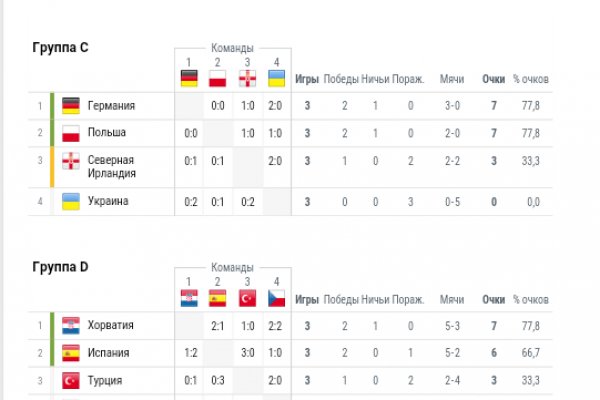Click Spain flag in Group D column header

pyautogui.click(x=218, y=299)
